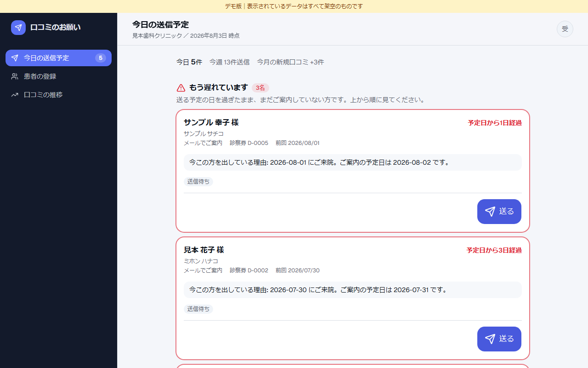Click the 今日 5件 summary text
The height and width of the screenshot is (368, 588).
click(189, 62)
